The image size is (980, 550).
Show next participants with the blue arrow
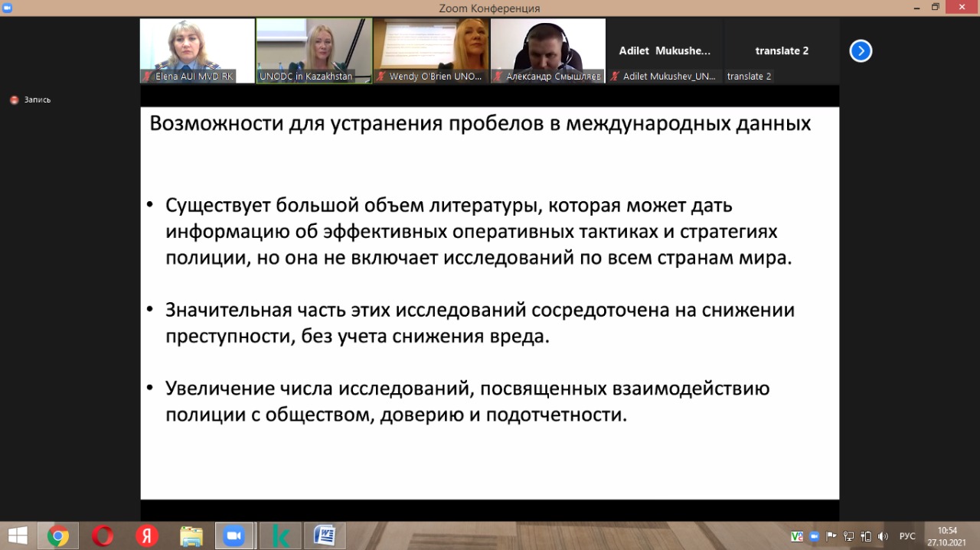861,51
